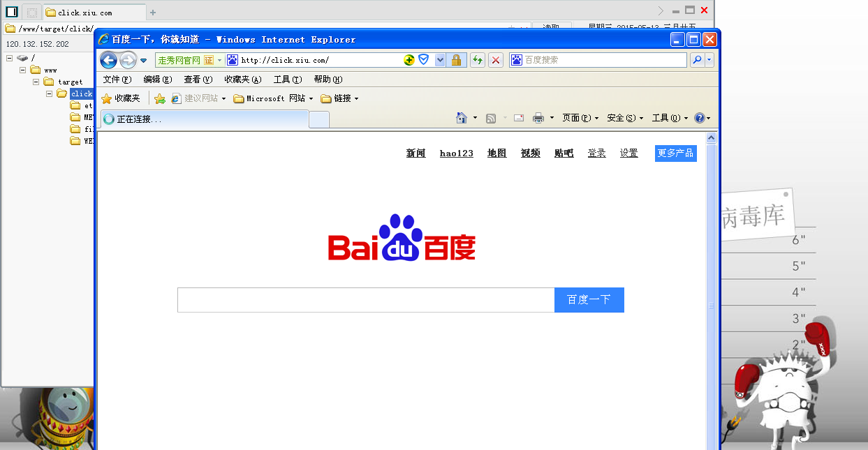Open the 链接 favorites folder
This screenshot has height=450, width=868.
pos(339,98)
